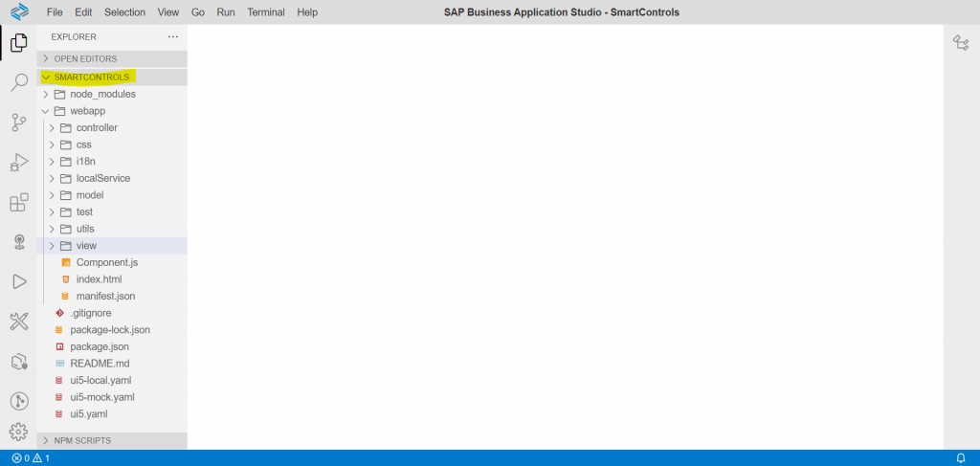Image resolution: width=980 pixels, height=466 pixels.
Task: Collapse the webapp folder
Action: coord(112,111)
